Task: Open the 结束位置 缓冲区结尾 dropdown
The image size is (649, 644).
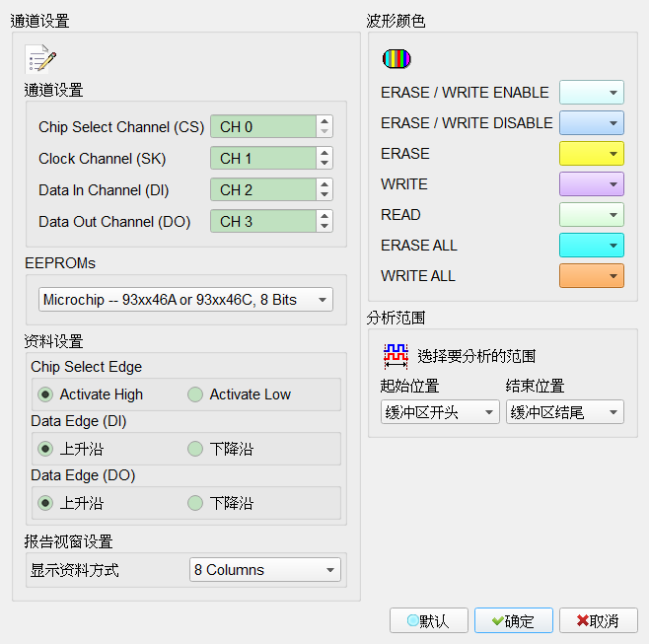Action: (x=564, y=412)
